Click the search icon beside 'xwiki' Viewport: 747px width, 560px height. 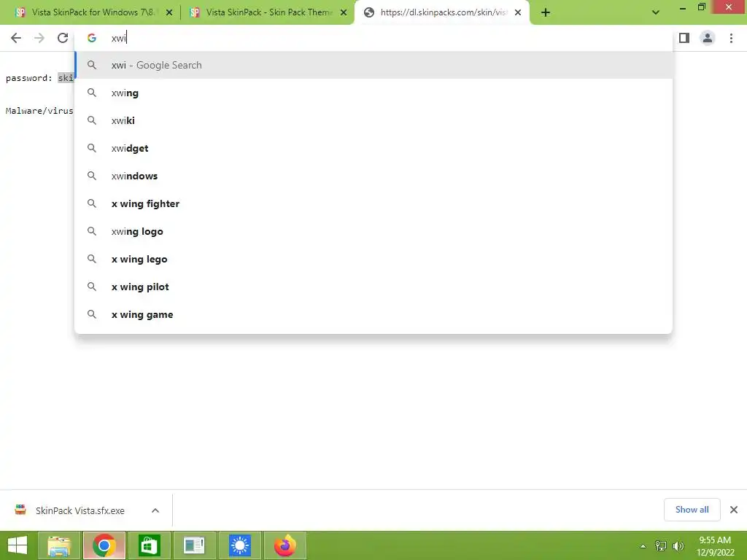[92, 120]
